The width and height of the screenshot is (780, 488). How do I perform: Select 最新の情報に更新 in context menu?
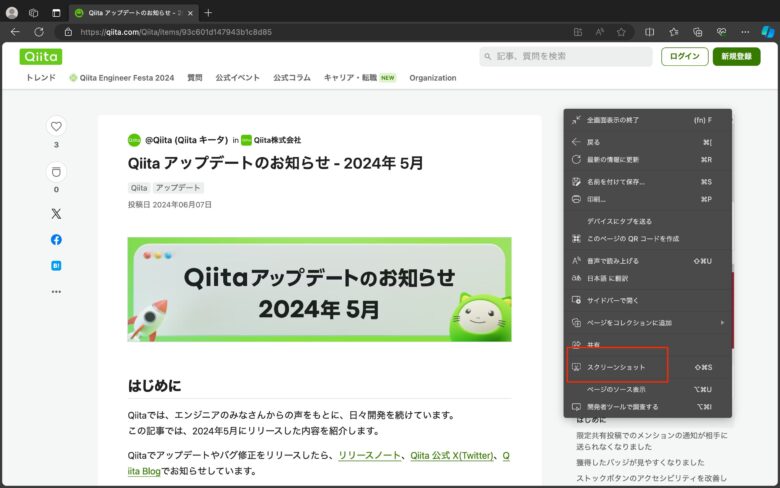tap(647, 160)
